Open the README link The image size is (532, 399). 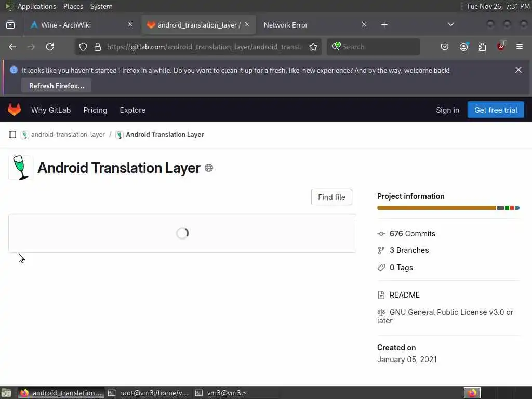[x=404, y=295]
